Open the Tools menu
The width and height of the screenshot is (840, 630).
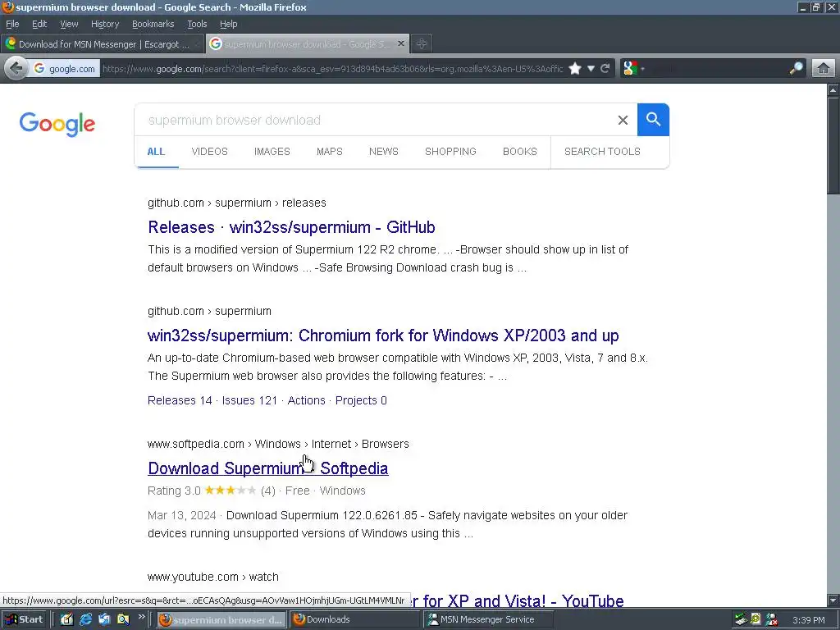pos(197,24)
